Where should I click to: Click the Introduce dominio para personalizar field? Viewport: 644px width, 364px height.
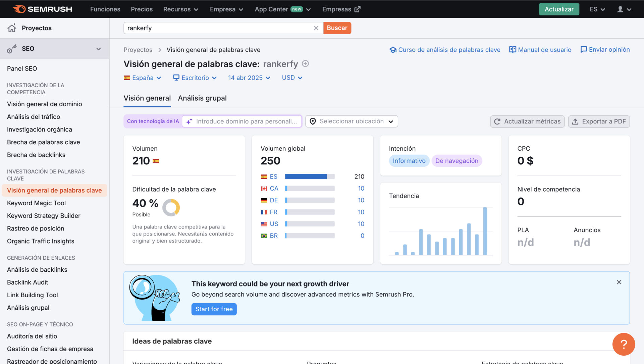tap(242, 121)
